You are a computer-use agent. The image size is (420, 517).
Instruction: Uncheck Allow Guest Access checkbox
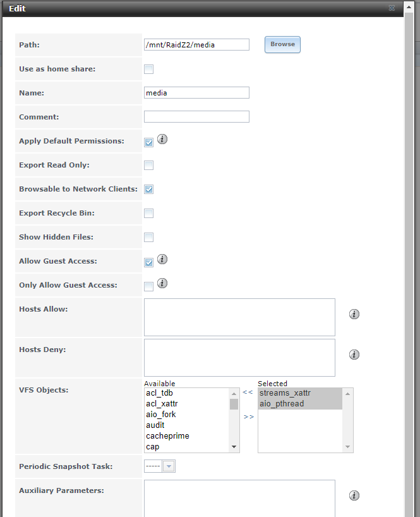coord(149,262)
